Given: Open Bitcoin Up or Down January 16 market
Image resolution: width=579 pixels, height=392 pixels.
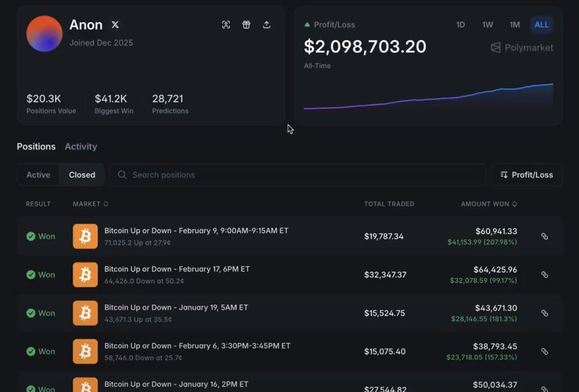Looking at the screenshot, I should (x=176, y=384).
